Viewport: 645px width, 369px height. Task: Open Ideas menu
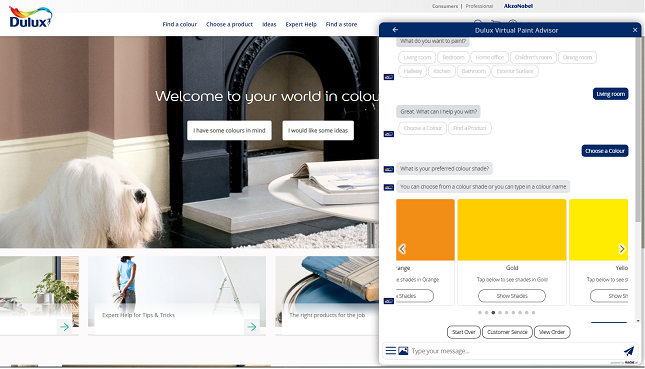(269, 24)
